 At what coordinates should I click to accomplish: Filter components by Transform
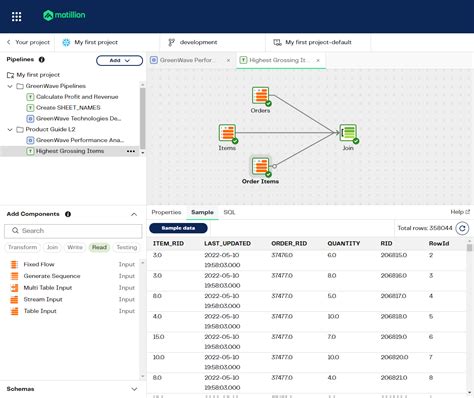point(23,247)
